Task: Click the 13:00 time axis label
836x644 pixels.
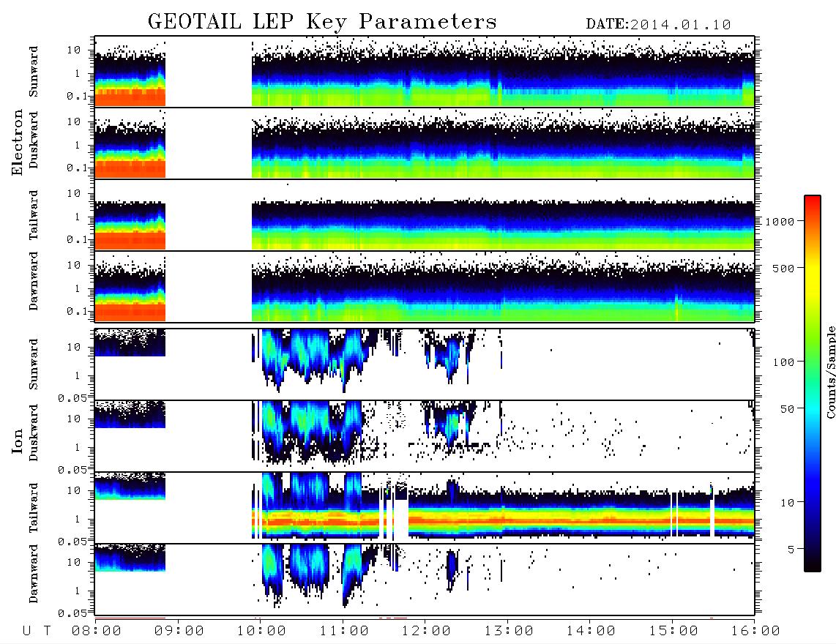Action: point(509,631)
